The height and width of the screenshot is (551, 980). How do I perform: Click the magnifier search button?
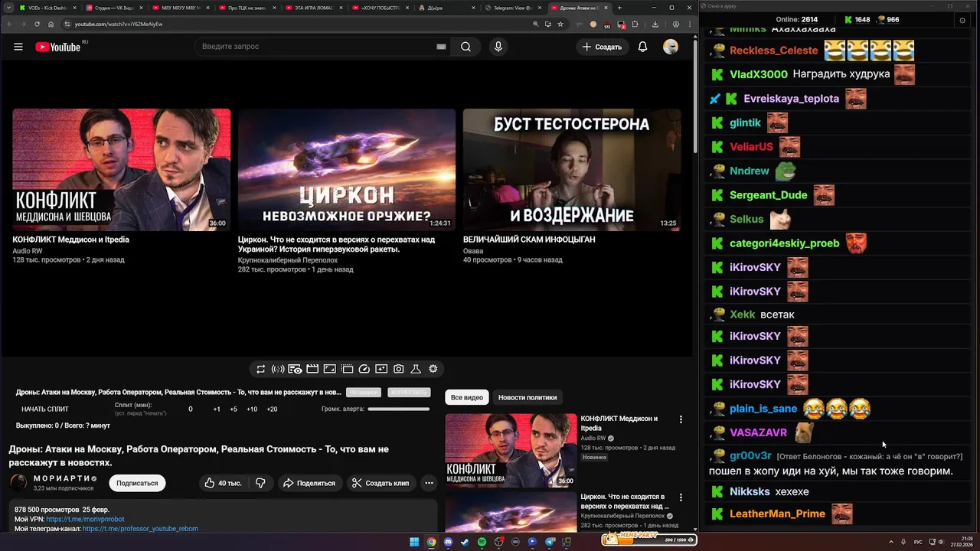(x=465, y=47)
